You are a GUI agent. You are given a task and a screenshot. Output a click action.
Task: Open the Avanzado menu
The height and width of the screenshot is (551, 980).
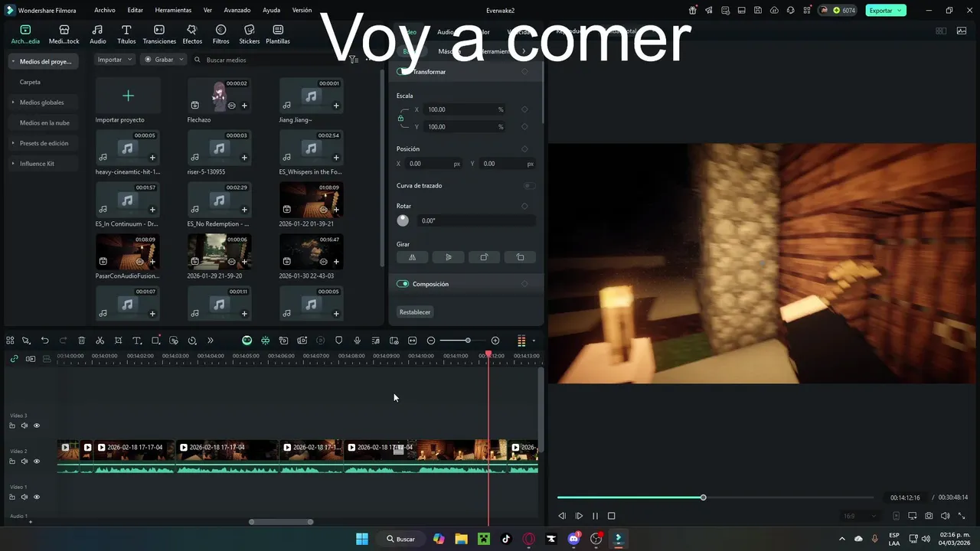[237, 11]
